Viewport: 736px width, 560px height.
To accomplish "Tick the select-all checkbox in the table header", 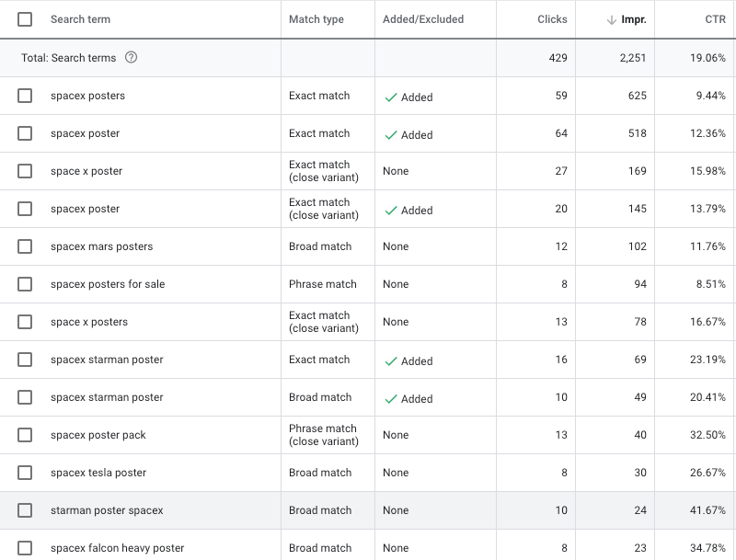I will [x=25, y=19].
